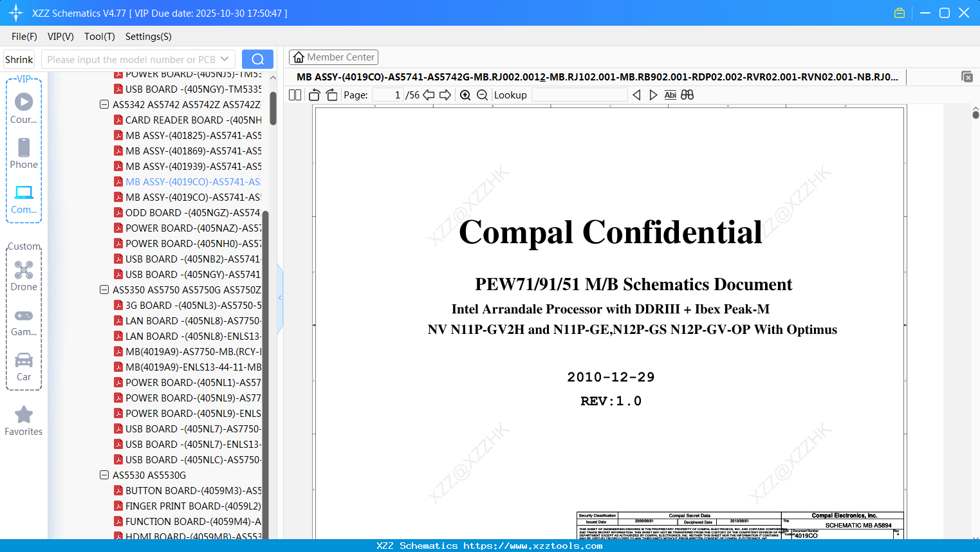Open the Course category in sidebar
980x552 pixels.
click(x=24, y=109)
